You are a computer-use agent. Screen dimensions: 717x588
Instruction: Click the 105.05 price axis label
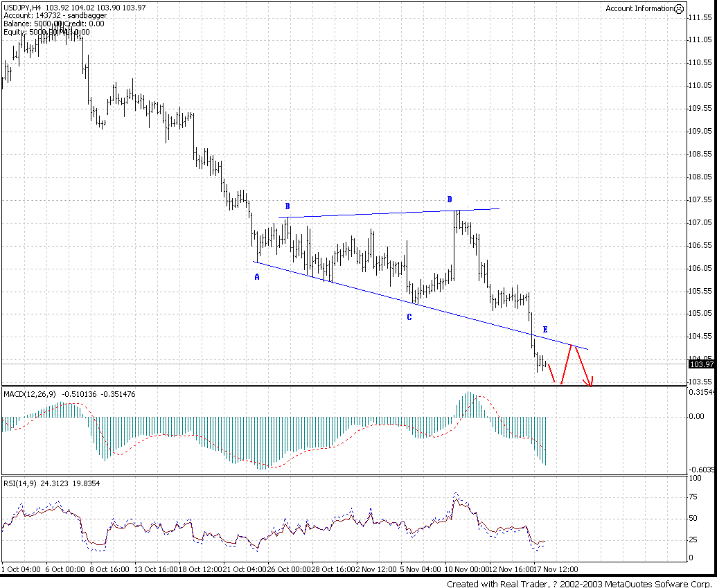click(x=700, y=313)
